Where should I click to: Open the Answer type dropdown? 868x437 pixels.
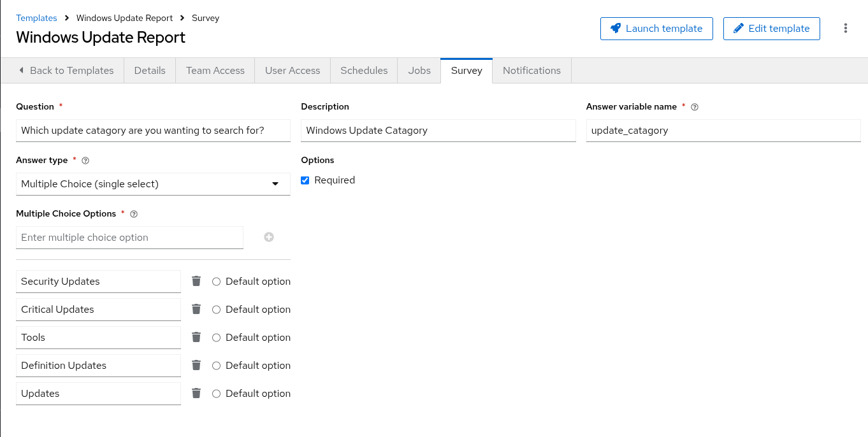[x=153, y=184]
